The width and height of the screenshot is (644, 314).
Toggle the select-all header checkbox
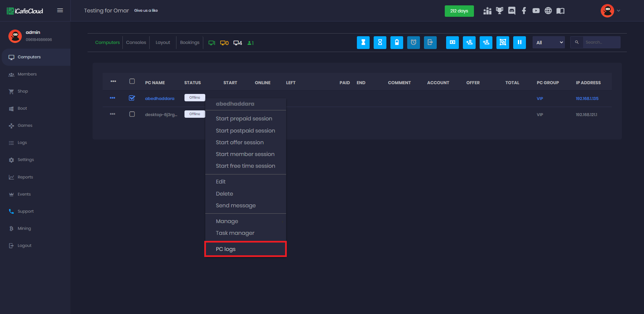(x=132, y=82)
